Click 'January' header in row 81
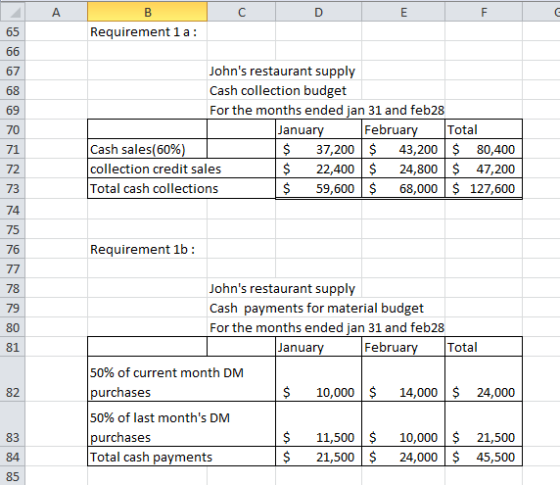 pos(319,347)
